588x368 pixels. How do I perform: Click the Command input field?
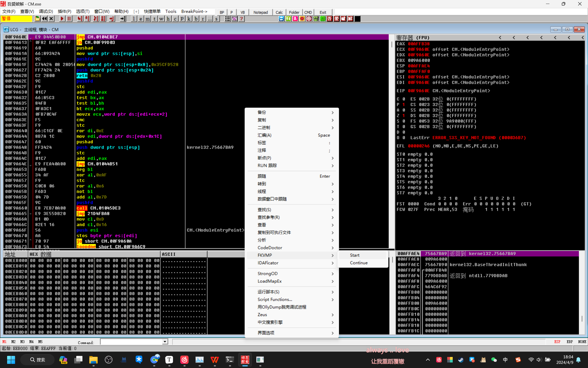[x=131, y=342]
